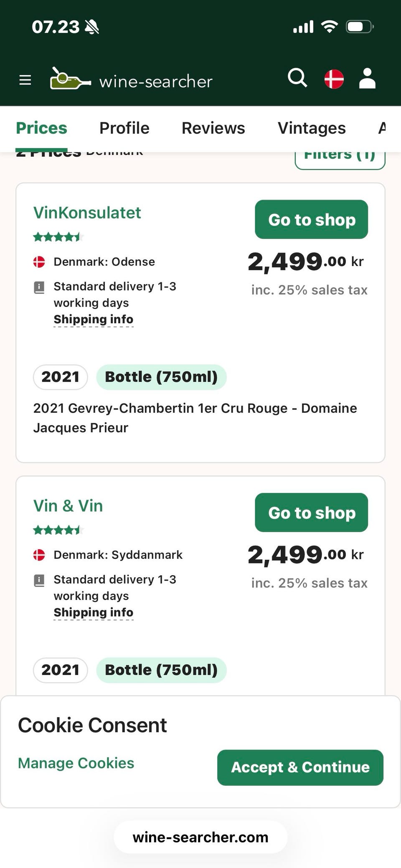Image resolution: width=401 pixels, height=868 pixels.
Task: Tap the wine-searcher bottle logo
Action: click(x=70, y=79)
